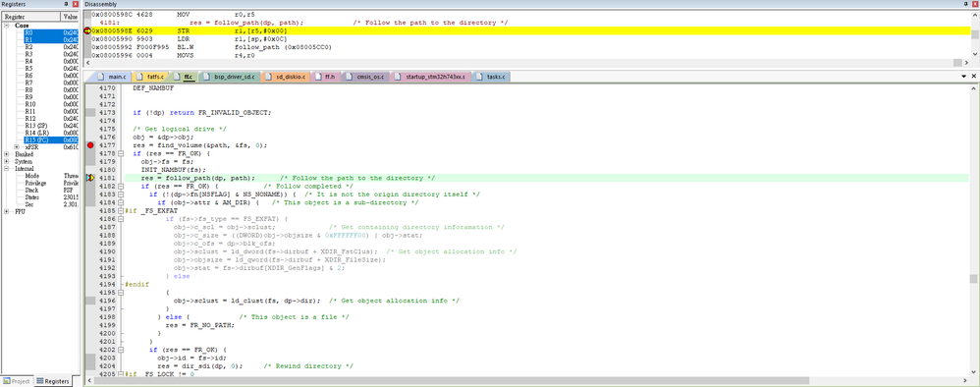This screenshot has width=980, height=387.
Task: Pin the Disassembly window
Action: tap(965, 4)
